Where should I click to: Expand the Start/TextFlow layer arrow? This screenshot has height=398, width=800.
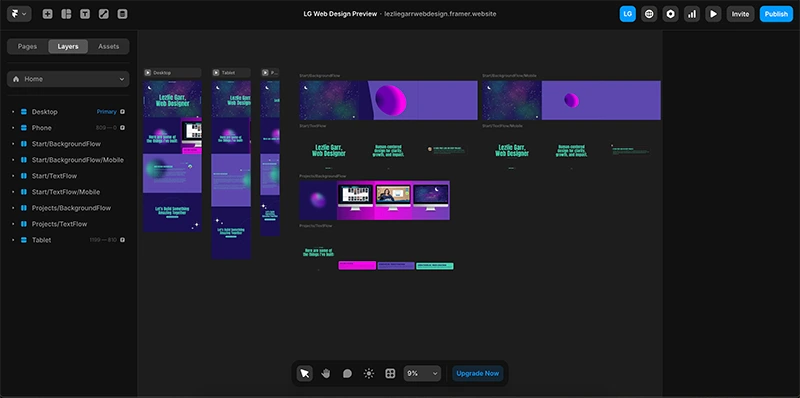(x=13, y=176)
